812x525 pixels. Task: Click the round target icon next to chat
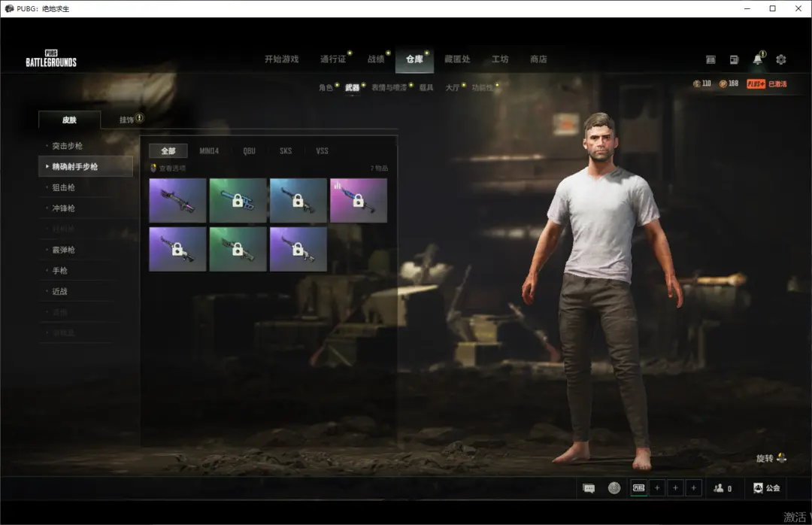click(x=614, y=488)
